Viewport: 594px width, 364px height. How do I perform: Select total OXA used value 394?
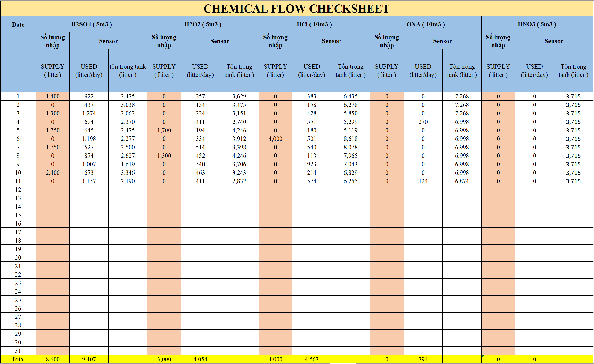(x=423, y=359)
